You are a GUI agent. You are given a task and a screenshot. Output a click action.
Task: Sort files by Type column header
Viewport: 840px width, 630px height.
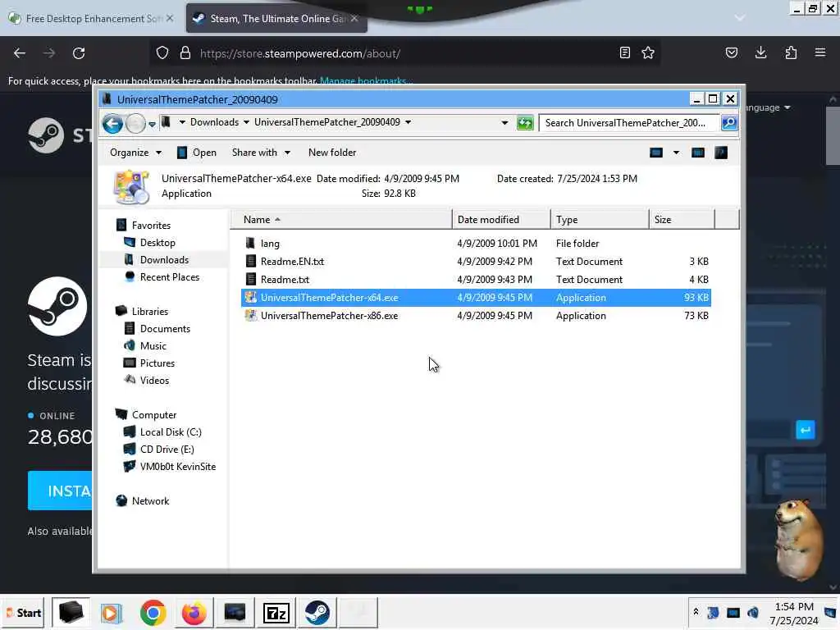click(x=600, y=220)
